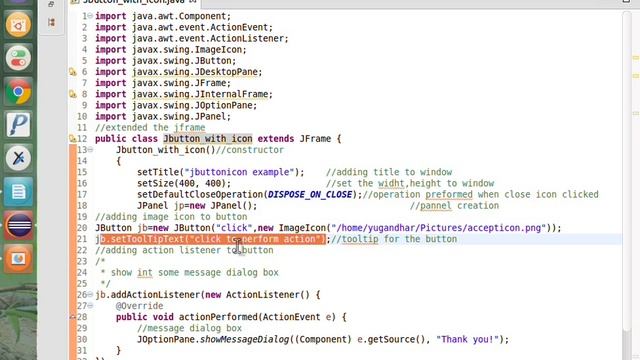Click the DISPOSE_ON_CLOSE constant
Viewport: 640px width, 360px height.
[310, 195]
